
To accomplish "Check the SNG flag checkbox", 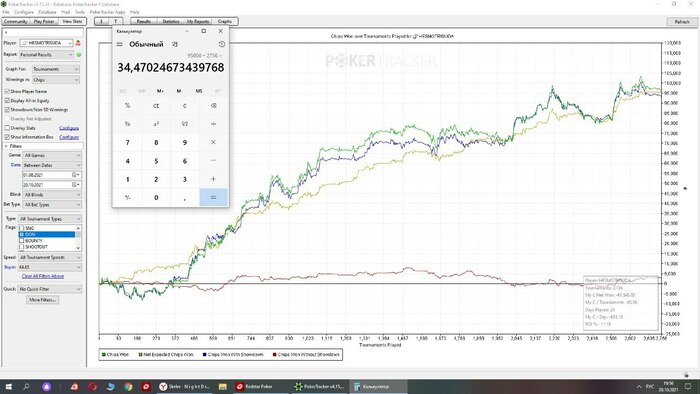I will 21,228.
